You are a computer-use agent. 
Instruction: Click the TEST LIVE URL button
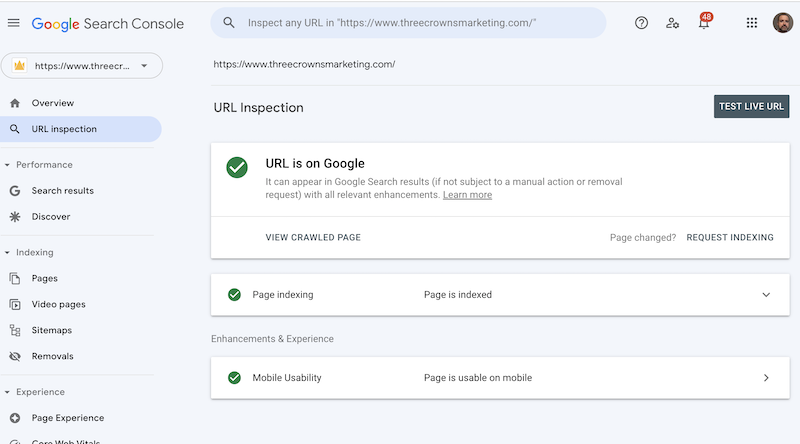click(751, 106)
